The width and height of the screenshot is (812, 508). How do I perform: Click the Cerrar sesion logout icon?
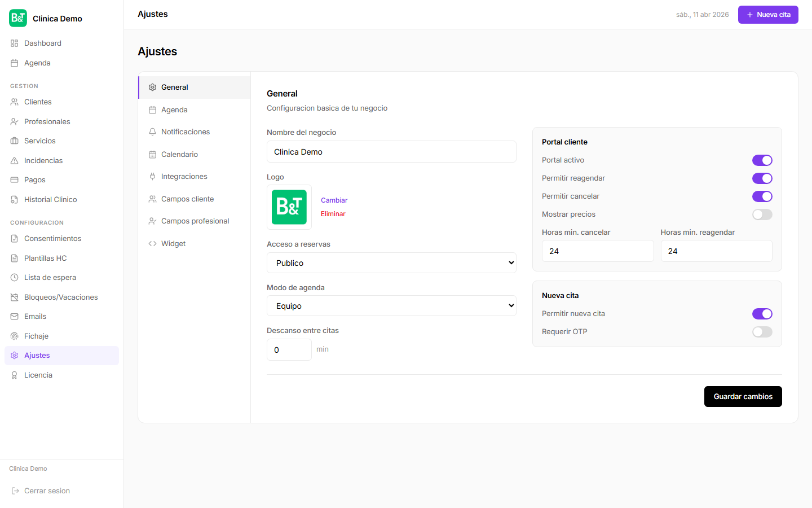(15, 491)
